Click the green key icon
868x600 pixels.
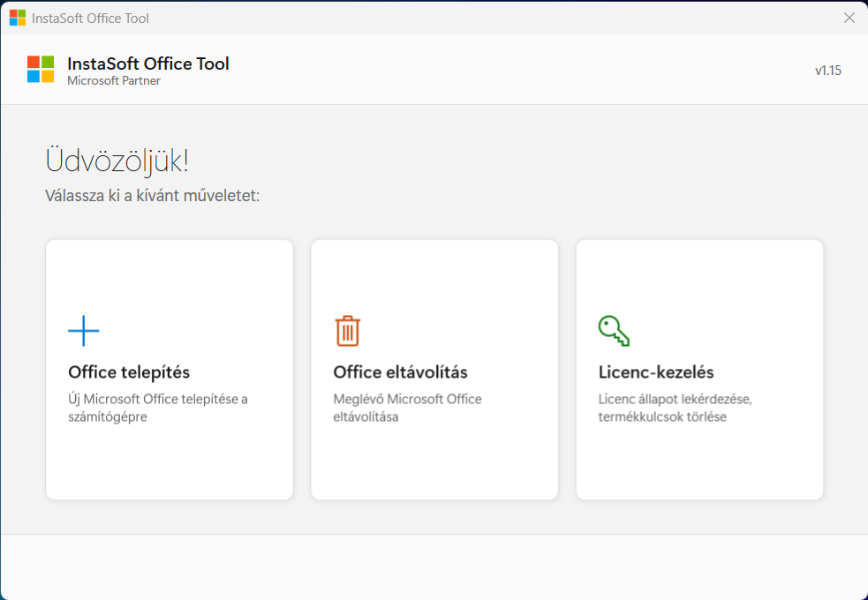(613, 331)
